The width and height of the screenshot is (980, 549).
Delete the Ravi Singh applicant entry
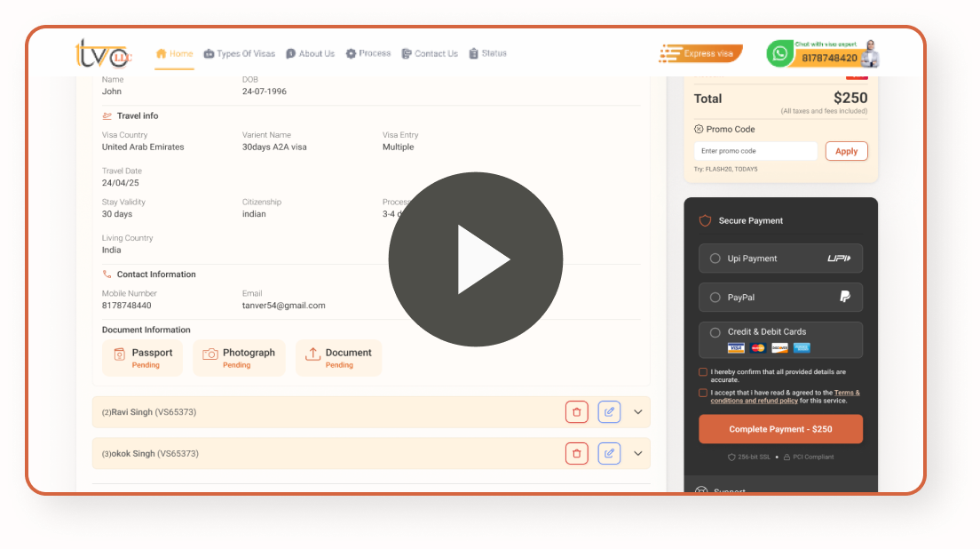coord(576,412)
